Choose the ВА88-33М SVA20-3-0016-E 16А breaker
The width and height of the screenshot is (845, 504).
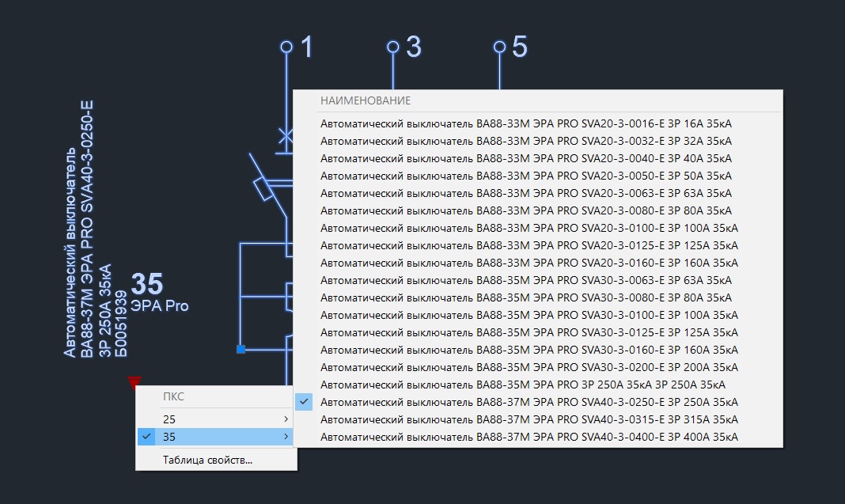tap(538, 123)
